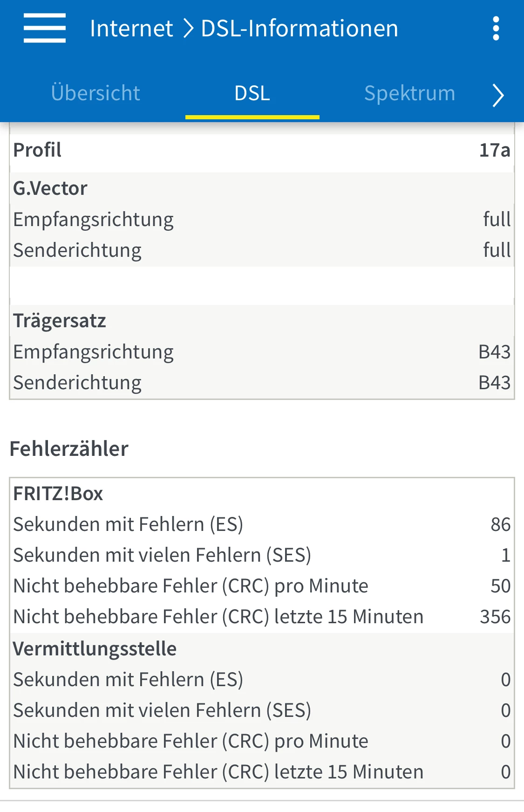Click the Trägersatz section heading
Screen dimensions: 524x812
(x=60, y=321)
